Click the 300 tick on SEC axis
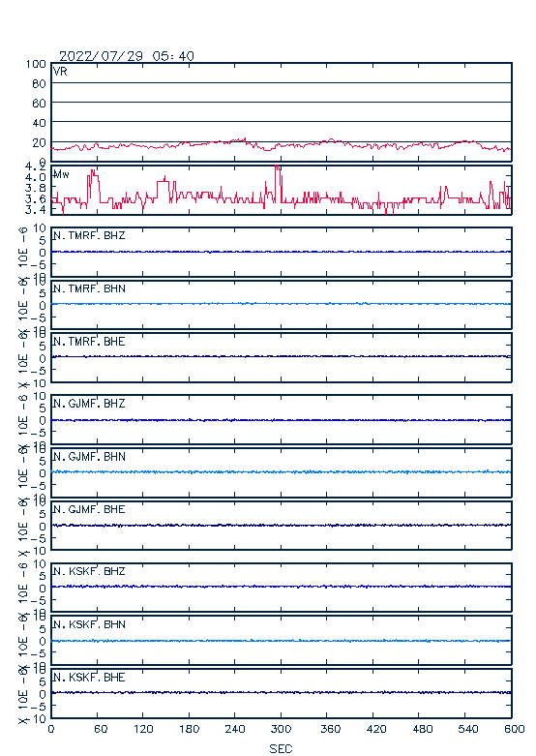Image resolution: width=536 pixels, height=756 pixels. [x=281, y=729]
